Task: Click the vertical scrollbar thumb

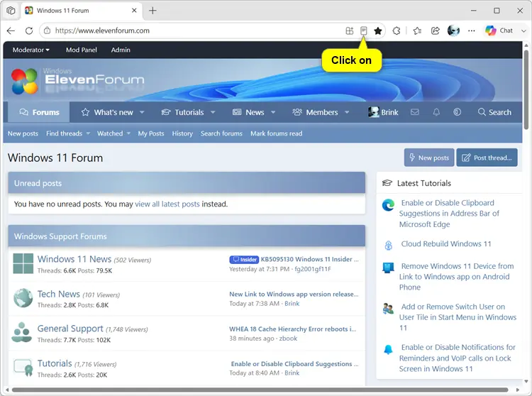Action: (526, 89)
